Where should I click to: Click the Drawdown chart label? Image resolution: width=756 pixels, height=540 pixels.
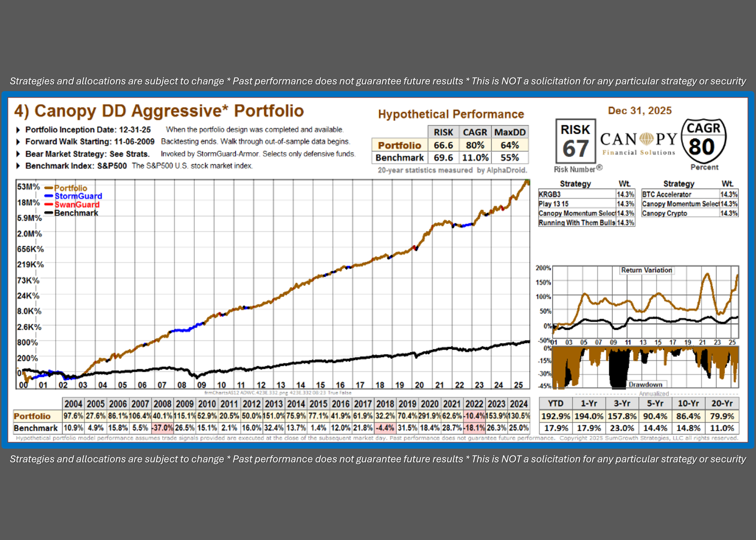[x=645, y=384]
